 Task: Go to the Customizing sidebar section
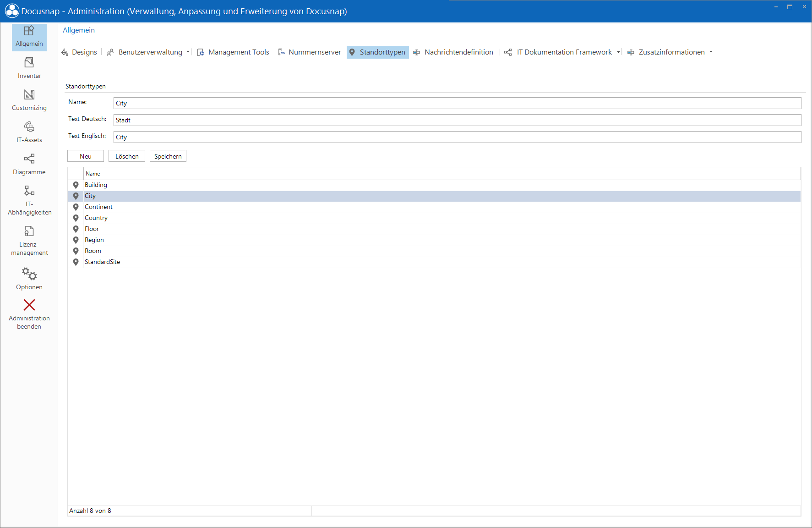click(29, 100)
